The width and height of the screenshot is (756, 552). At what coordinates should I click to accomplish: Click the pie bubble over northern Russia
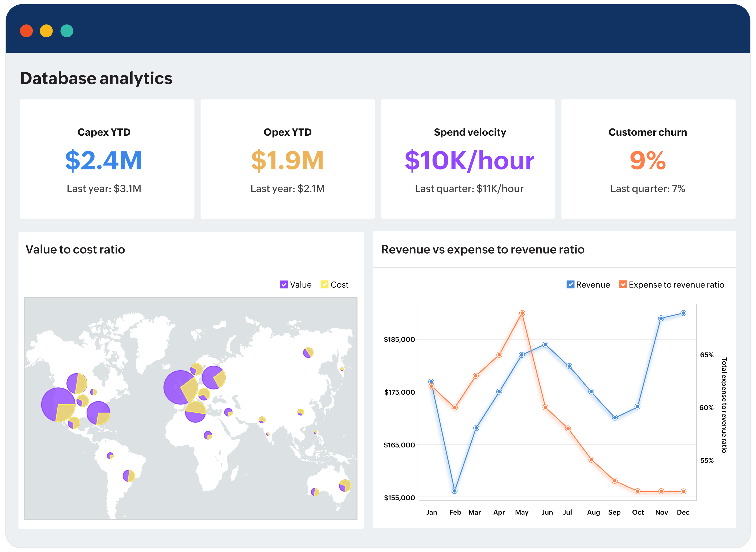pos(308,353)
